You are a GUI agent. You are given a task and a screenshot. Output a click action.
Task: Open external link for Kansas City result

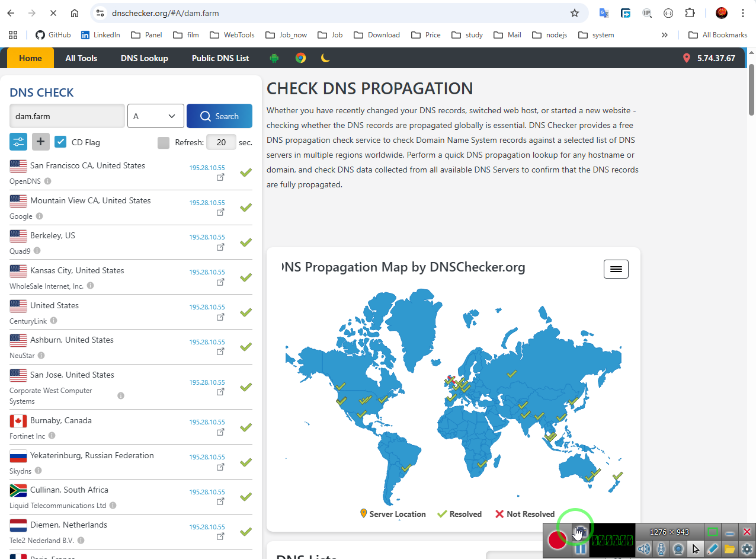coord(220,282)
